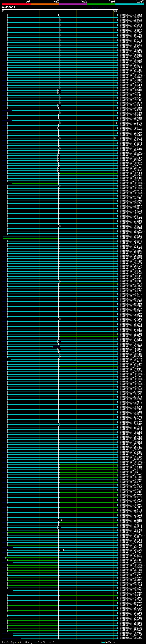Image resolution: width=146 pixels, height=644 pixels.
Task: Click the white query sequence bar
Action: coord(60,9)
